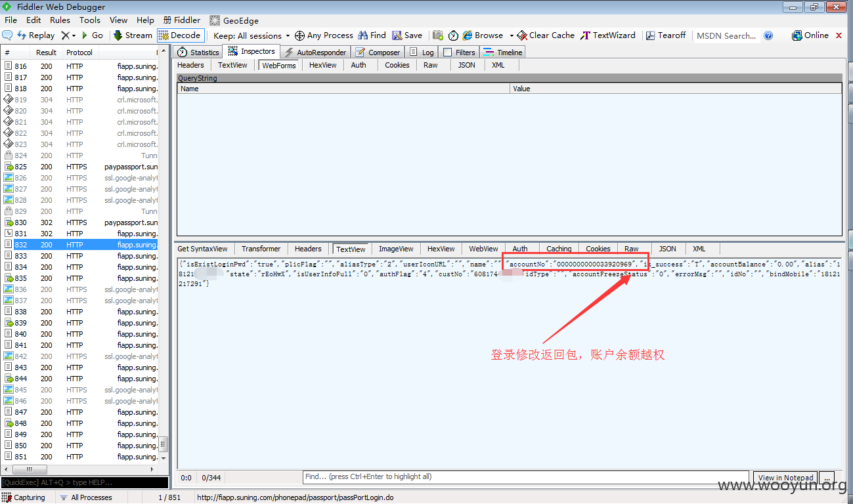
Task: Open the Transformer response tab
Action: click(x=261, y=249)
